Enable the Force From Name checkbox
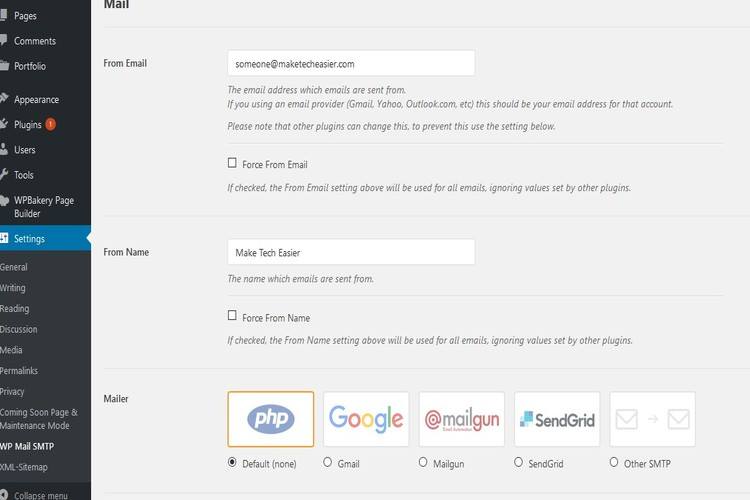Screen dimensions: 750x500 [x=233, y=317]
